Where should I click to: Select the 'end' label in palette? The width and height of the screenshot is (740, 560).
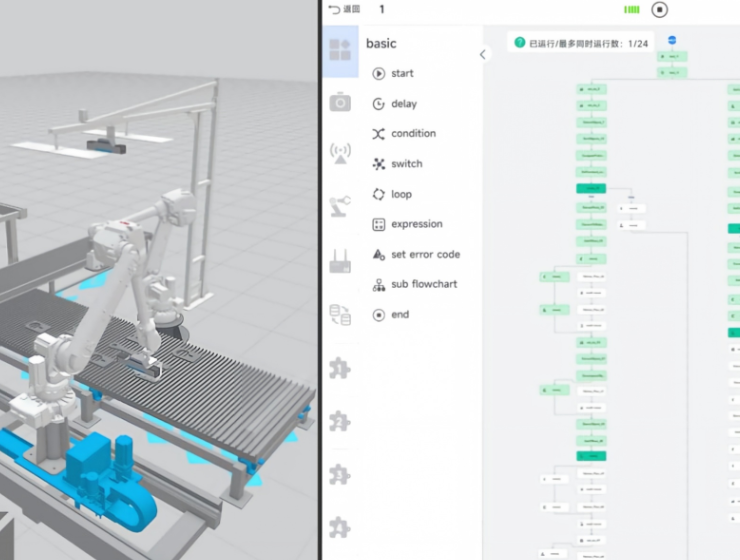click(x=400, y=315)
